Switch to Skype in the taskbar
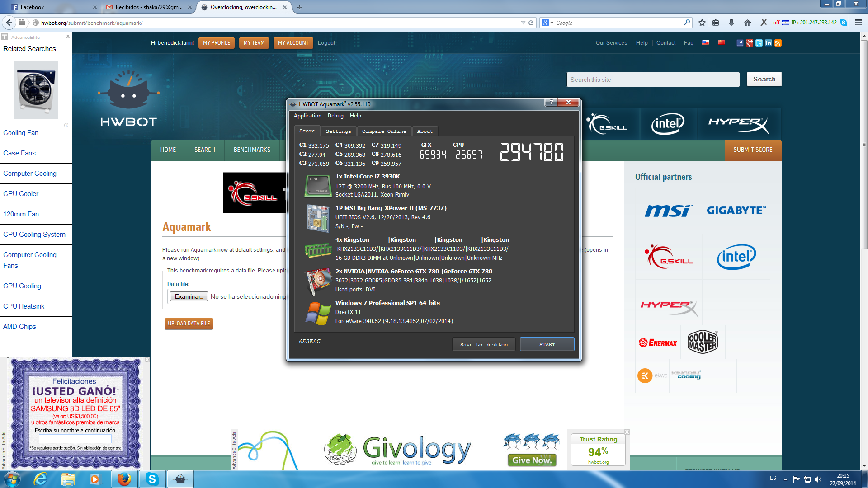The width and height of the screenshot is (868, 488). click(x=152, y=479)
